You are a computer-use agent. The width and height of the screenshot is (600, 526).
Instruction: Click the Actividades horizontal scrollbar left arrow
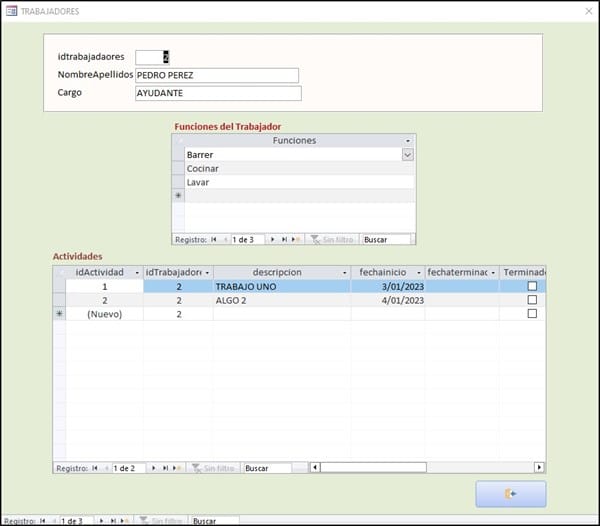pyautogui.click(x=315, y=467)
